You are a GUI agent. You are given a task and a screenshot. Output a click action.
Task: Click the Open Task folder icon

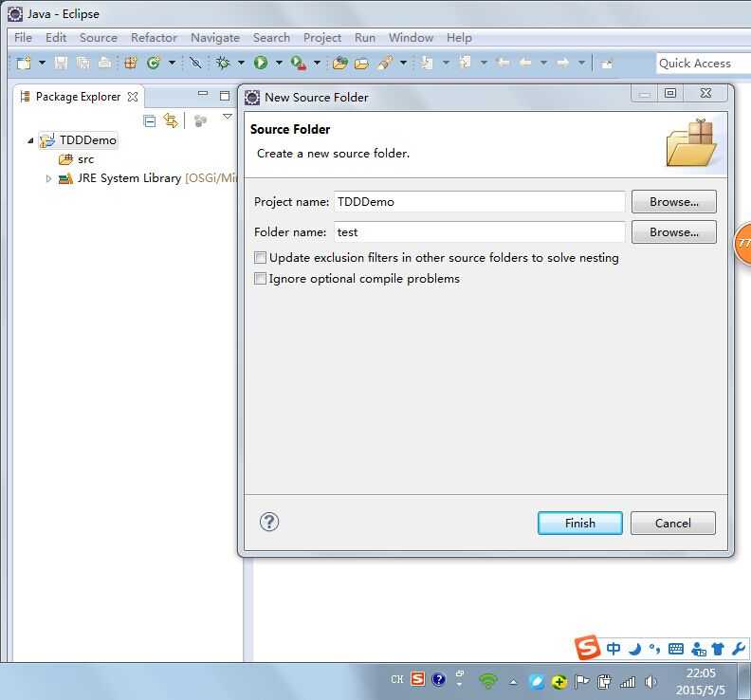click(361, 64)
